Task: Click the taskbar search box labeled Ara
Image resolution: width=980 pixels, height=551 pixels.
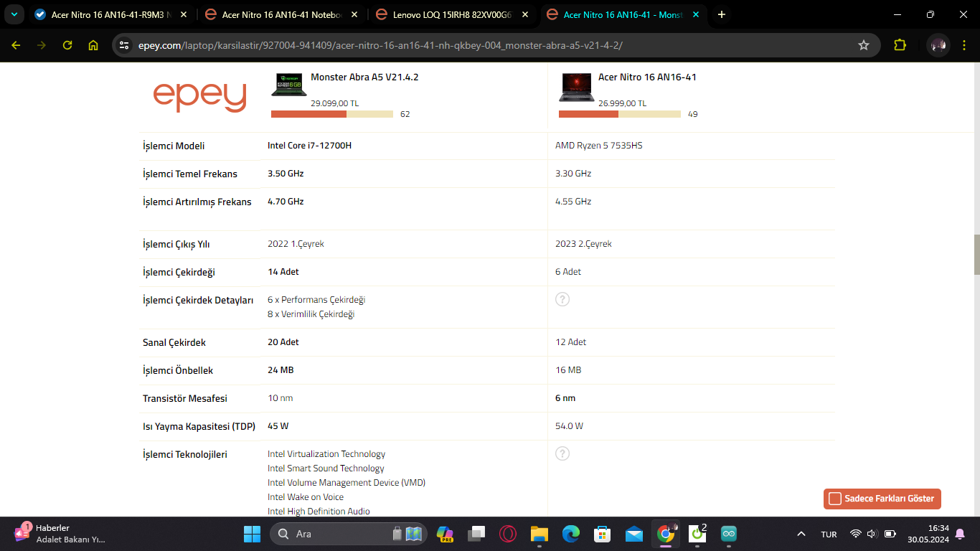Action: [349, 534]
